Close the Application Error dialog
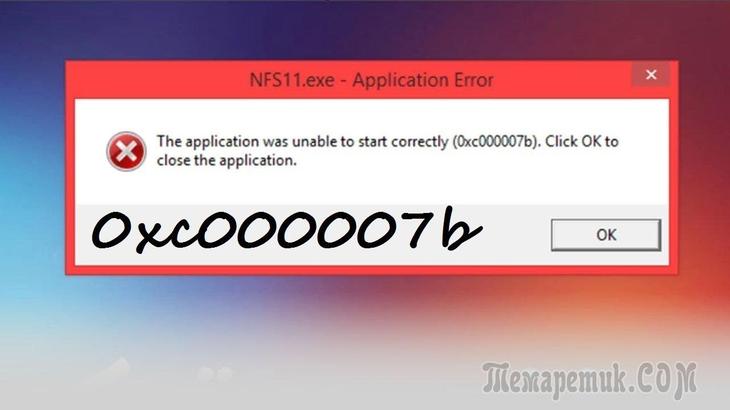The width and height of the screenshot is (730, 410). (651, 74)
